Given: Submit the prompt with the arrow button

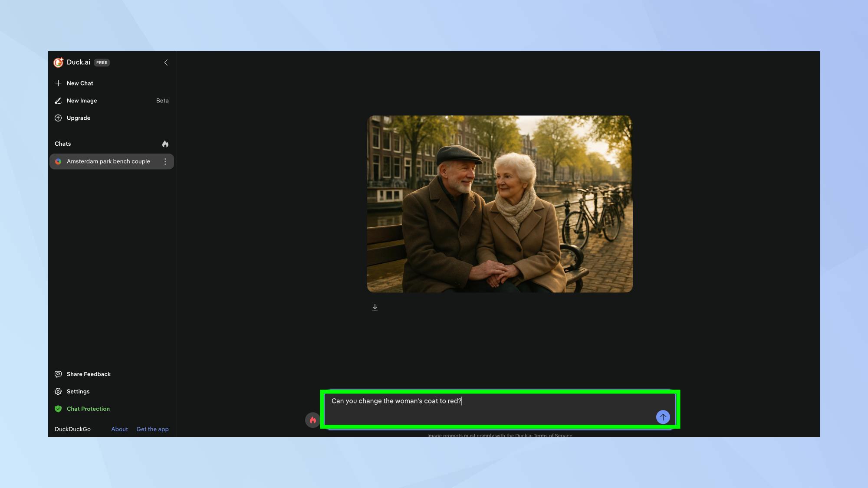Looking at the screenshot, I should click(663, 417).
